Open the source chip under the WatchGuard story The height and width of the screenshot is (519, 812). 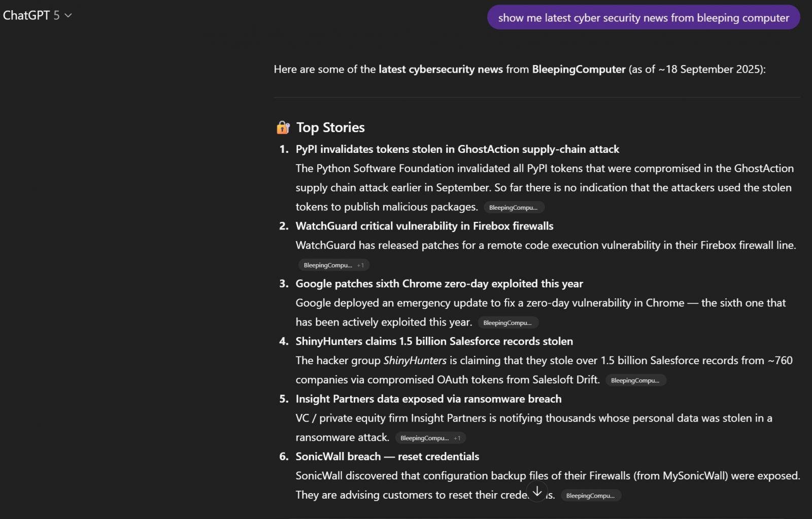point(327,265)
